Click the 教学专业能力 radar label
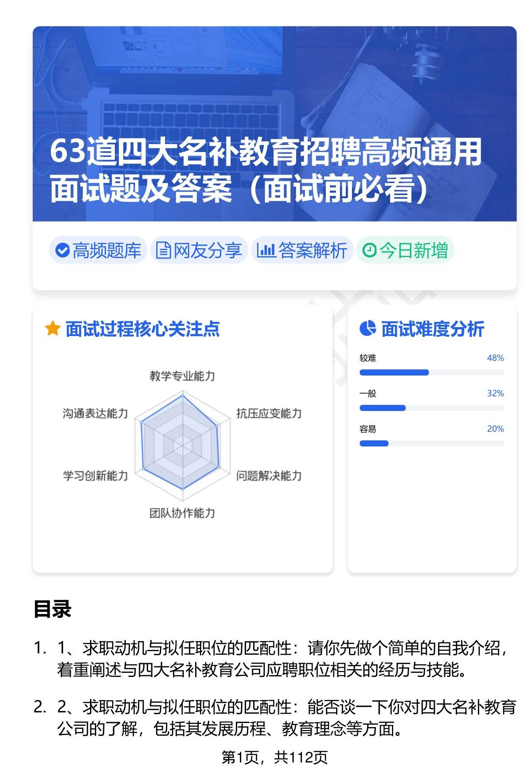Viewport: 532px width, 778px height. tap(182, 376)
